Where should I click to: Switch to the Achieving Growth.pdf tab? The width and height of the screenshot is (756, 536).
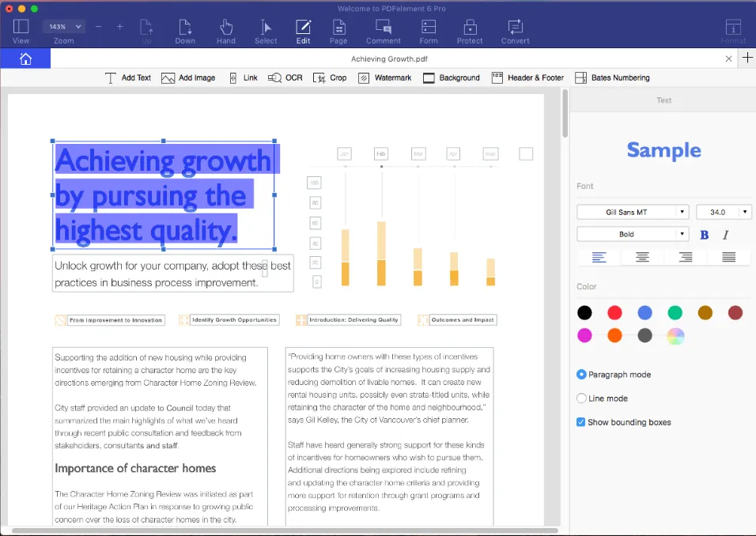[x=389, y=59]
